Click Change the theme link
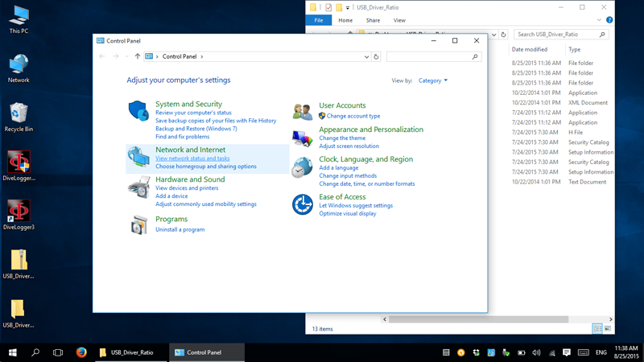The image size is (644, 362). (342, 138)
